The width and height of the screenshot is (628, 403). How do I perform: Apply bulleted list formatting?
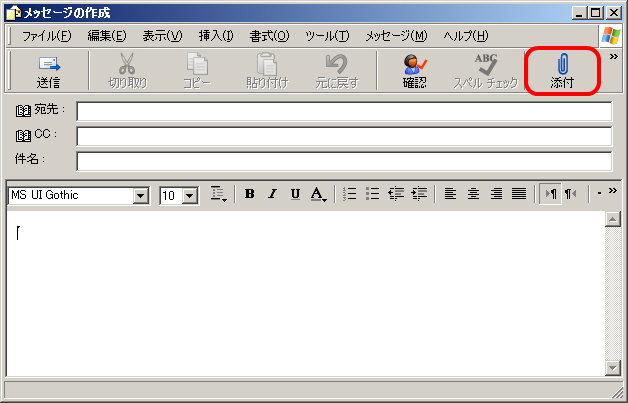(372, 194)
